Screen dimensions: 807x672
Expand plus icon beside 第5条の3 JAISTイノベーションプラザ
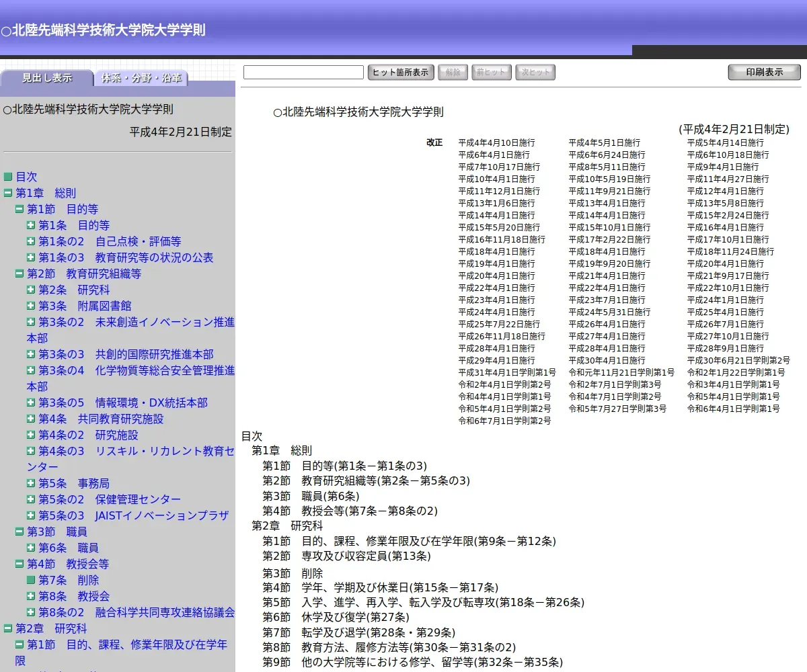[x=31, y=515]
